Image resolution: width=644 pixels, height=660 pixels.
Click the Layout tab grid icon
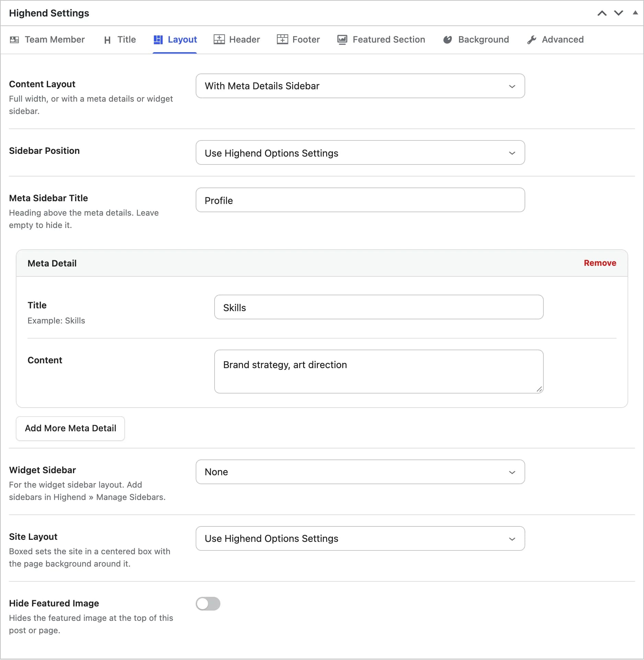tap(158, 40)
